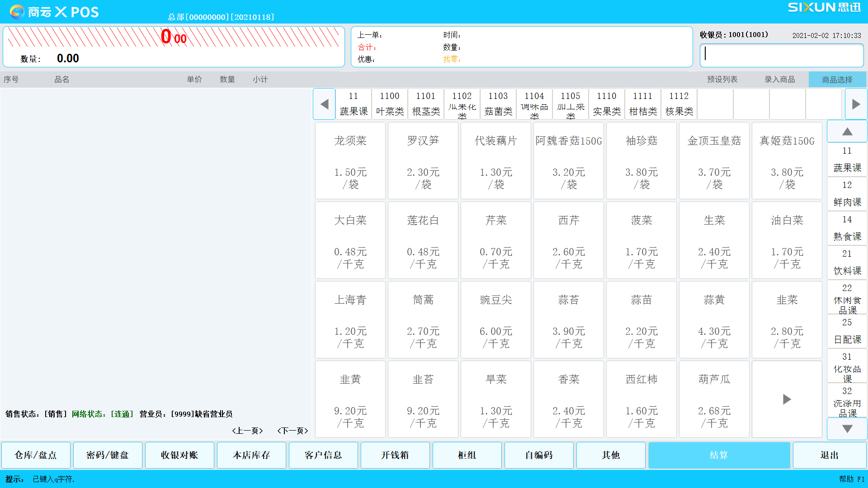Viewport: 868px width, 488px height.
Task: Switch to 录入商品 tab
Action: point(779,80)
